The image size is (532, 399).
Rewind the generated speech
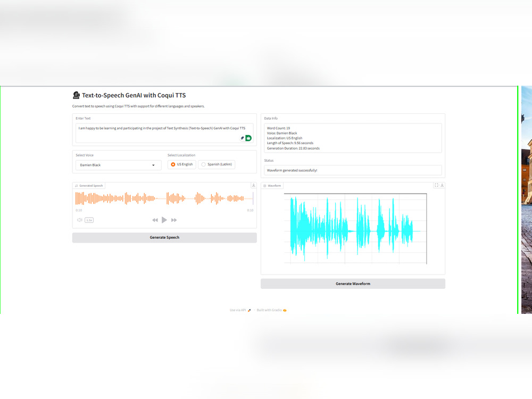[x=155, y=220]
